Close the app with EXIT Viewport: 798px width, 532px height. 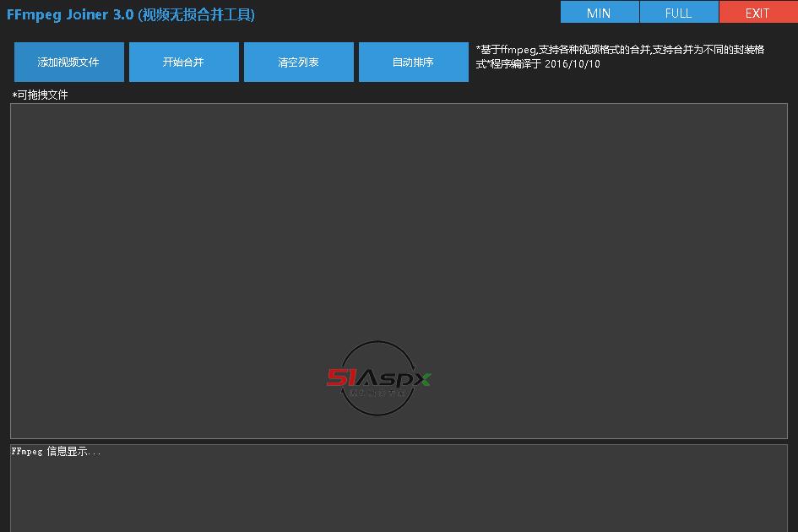pyautogui.click(x=758, y=12)
